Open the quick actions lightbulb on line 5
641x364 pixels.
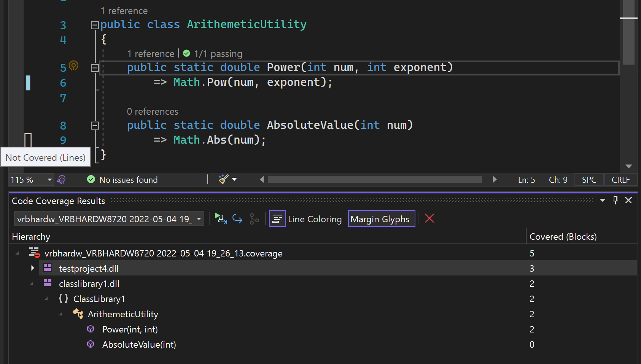74,65
